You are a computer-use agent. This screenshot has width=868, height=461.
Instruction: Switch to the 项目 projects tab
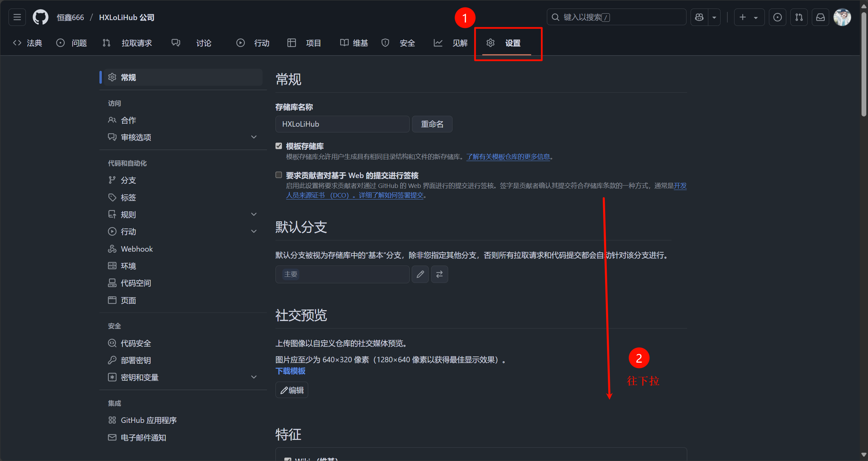coord(304,43)
